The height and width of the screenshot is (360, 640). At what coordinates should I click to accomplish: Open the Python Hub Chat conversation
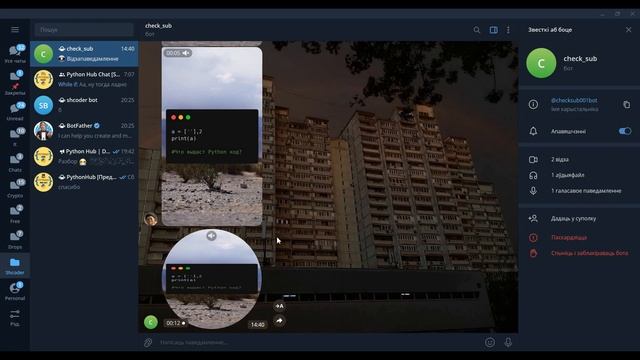tap(84, 79)
